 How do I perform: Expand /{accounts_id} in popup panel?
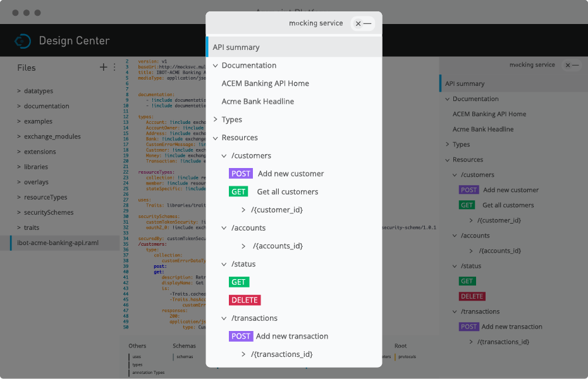243,246
